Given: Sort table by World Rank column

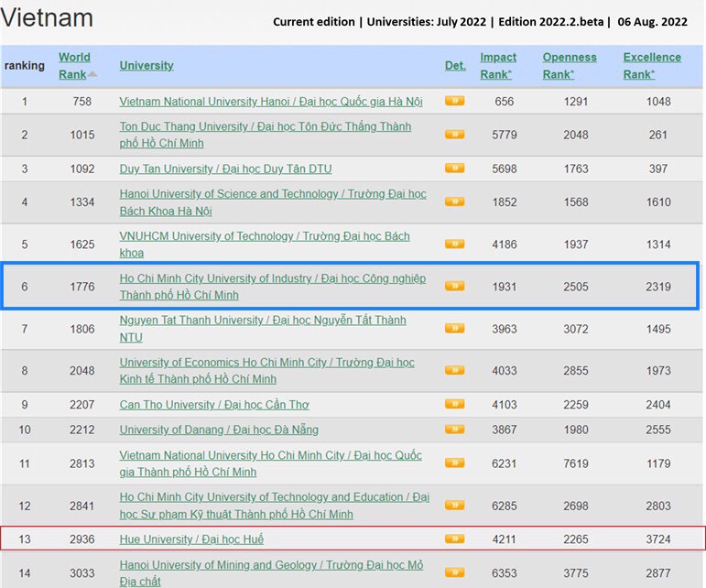Looking at the screenshot, I should pos(74,65).
